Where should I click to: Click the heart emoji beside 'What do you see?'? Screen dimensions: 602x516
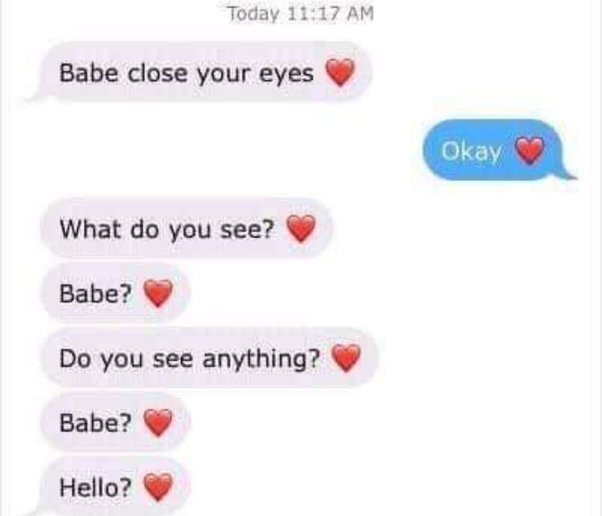[x=301, y=228]
